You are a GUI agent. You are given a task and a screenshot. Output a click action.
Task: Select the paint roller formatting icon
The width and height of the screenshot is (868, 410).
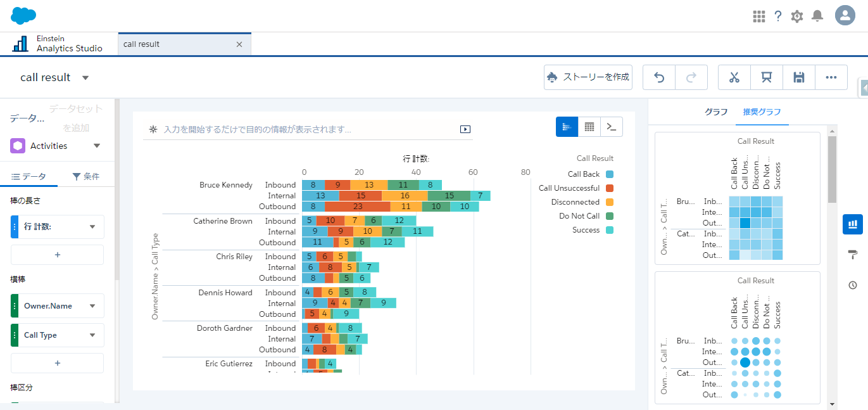tap(853, 255)
